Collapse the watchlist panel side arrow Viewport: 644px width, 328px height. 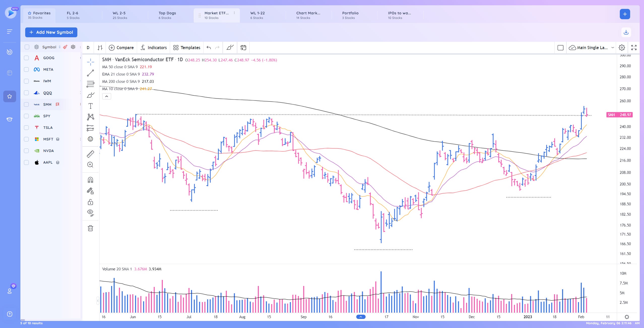[98, 301]
